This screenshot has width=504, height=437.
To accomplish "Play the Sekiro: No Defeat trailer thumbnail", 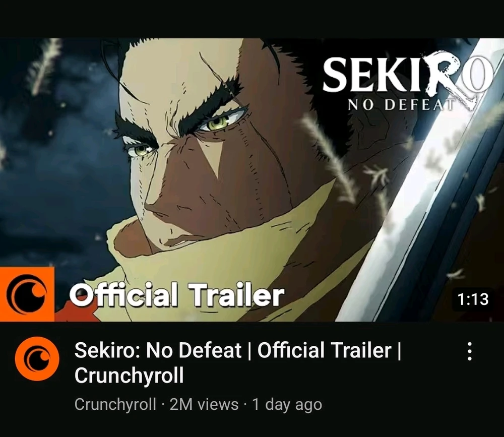I will click(252, 180).
